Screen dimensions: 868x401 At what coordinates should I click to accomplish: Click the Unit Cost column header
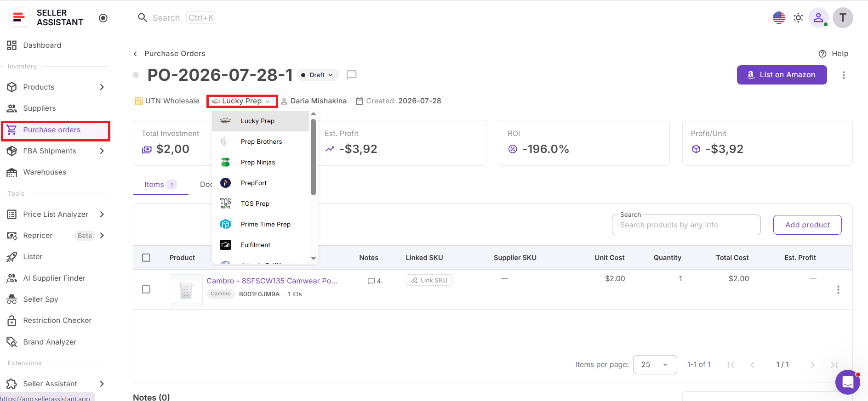[609, 258]
